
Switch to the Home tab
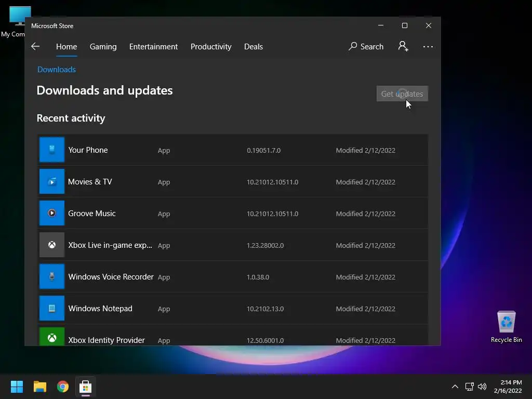click(66, 46)
